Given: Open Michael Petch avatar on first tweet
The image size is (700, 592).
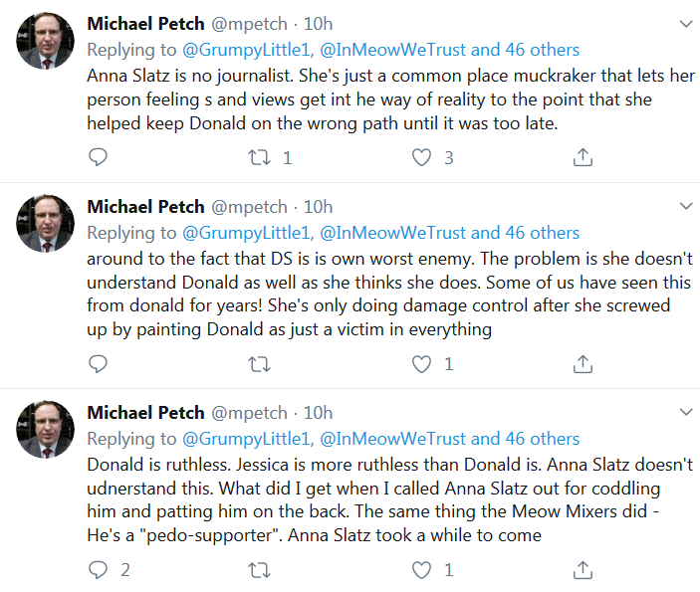Looking at the screenshot, I should tap(45, 41).
